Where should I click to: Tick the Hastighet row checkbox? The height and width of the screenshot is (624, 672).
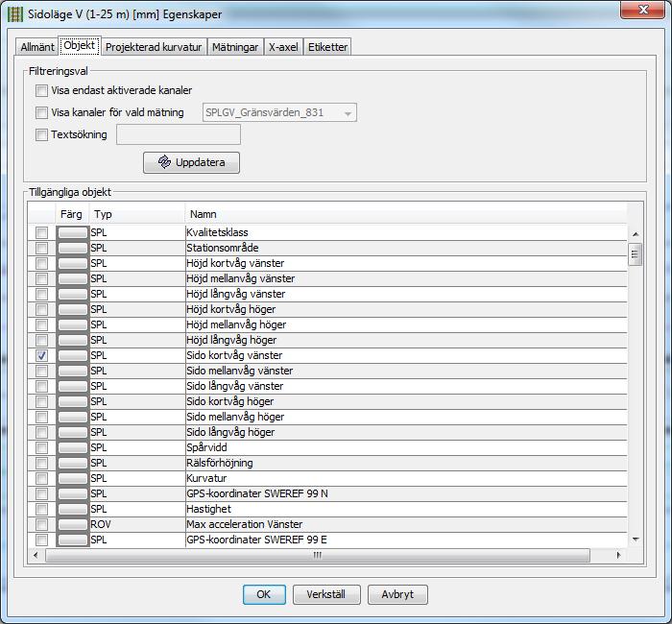click(x=41, y=509)
